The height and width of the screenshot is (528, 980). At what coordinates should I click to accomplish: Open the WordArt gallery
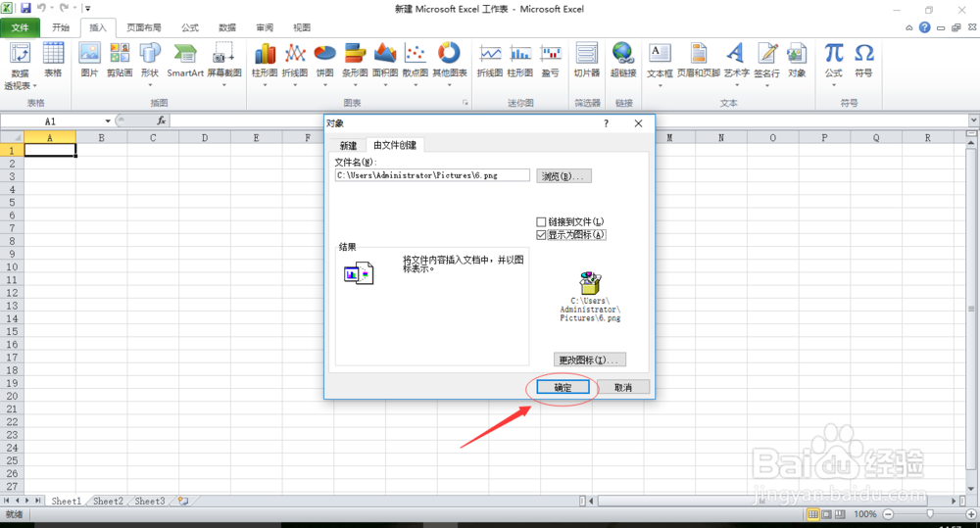coord(736,64)
